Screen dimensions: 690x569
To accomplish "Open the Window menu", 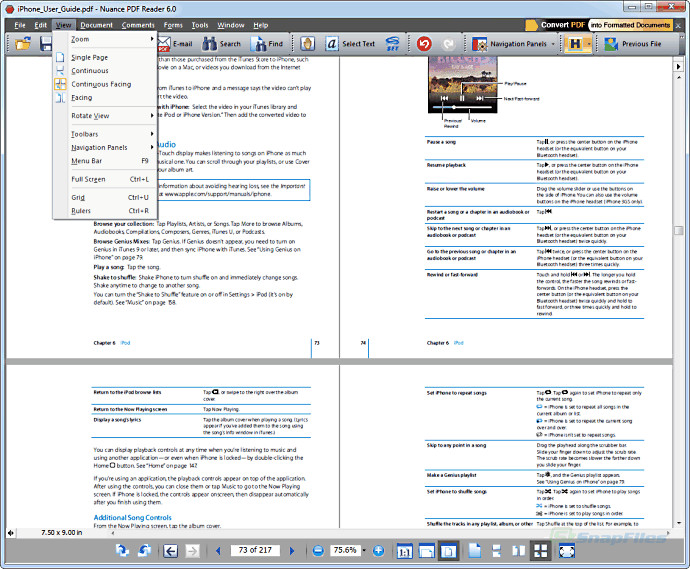I will click(231, 25).
